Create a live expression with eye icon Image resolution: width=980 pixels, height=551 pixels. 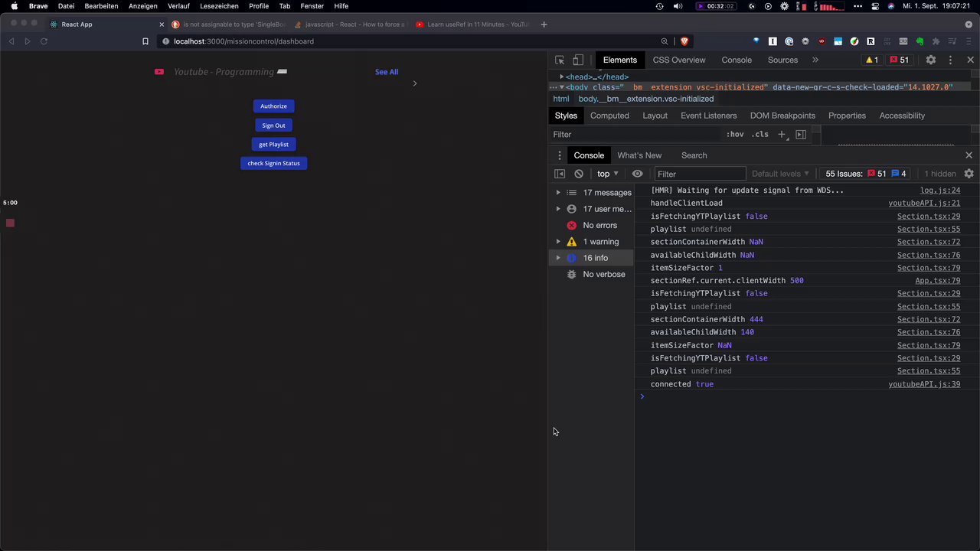(x=637, y=174)
